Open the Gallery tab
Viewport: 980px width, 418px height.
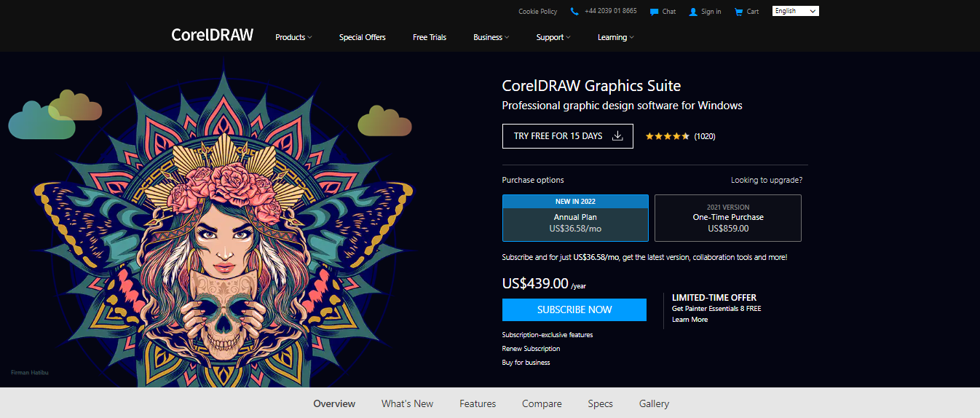coord(654,403)
